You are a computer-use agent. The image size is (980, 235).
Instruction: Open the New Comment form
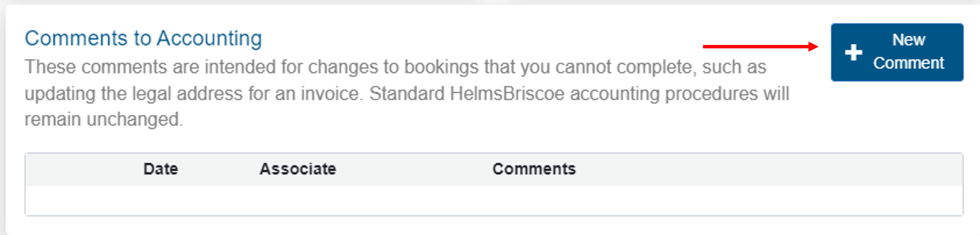pyautogui.click(x=898, y=52)
